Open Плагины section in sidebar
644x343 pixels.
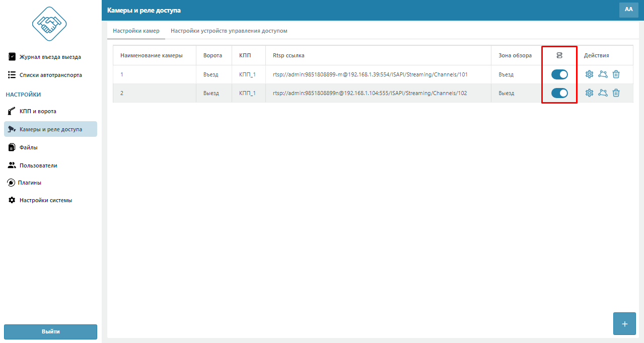[30, 183]
